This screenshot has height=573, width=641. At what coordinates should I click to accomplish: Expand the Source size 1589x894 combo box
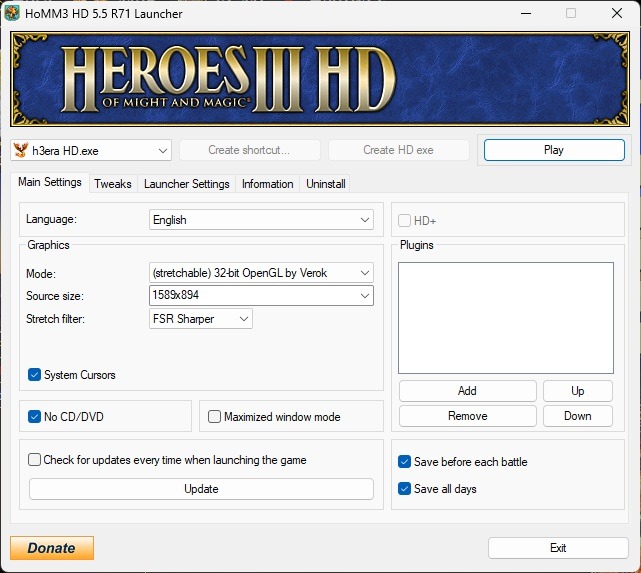[x=261, y=295]
